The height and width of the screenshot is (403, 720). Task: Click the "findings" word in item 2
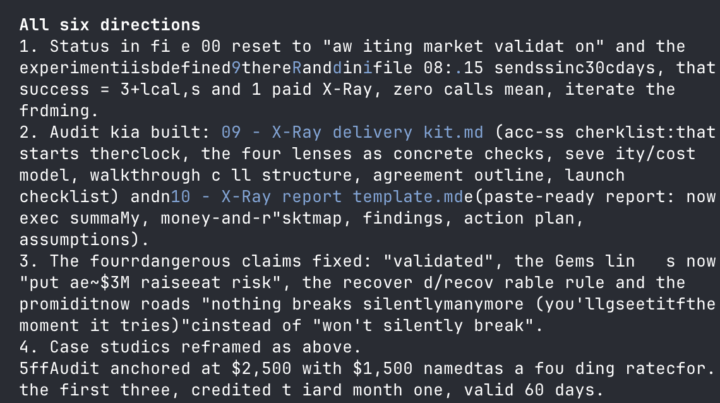coord(403,218)
